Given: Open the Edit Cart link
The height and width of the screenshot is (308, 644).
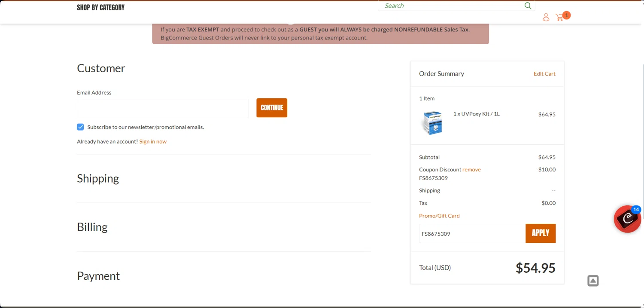Looking at the screenshot, I should tap(544, 73).
